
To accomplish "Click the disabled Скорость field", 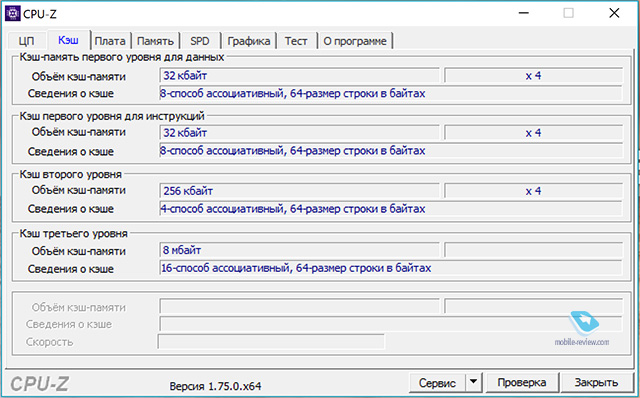I will coord(271,342).
